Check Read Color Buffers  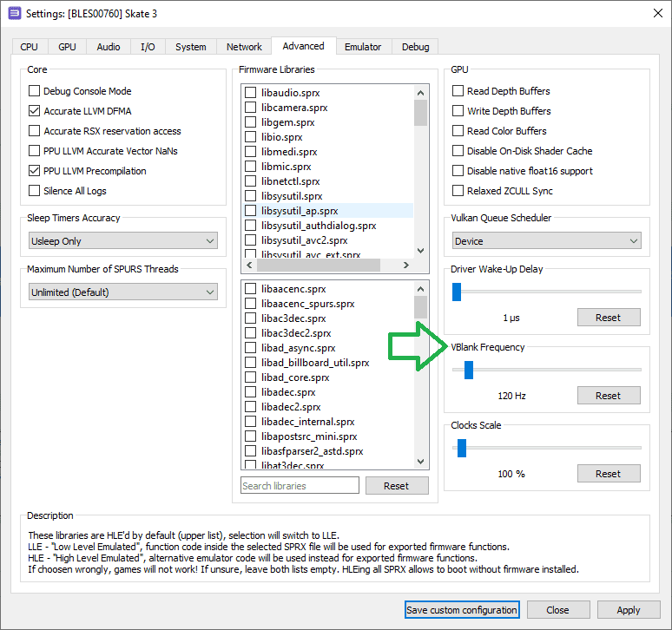coord(458,131)
